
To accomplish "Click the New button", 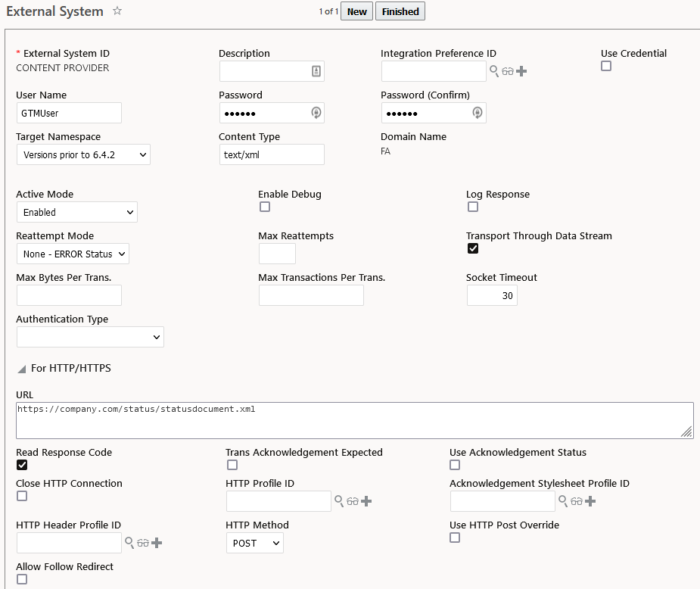I will [x=356, y=11].
